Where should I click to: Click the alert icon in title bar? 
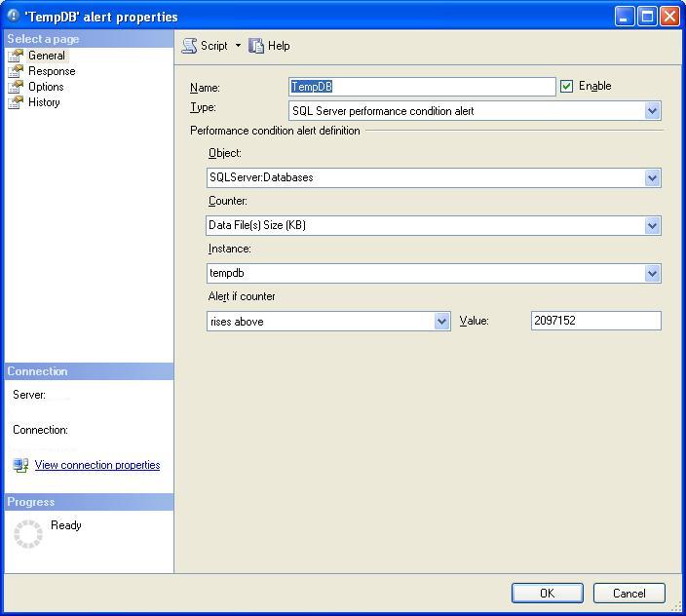point(14,16)
